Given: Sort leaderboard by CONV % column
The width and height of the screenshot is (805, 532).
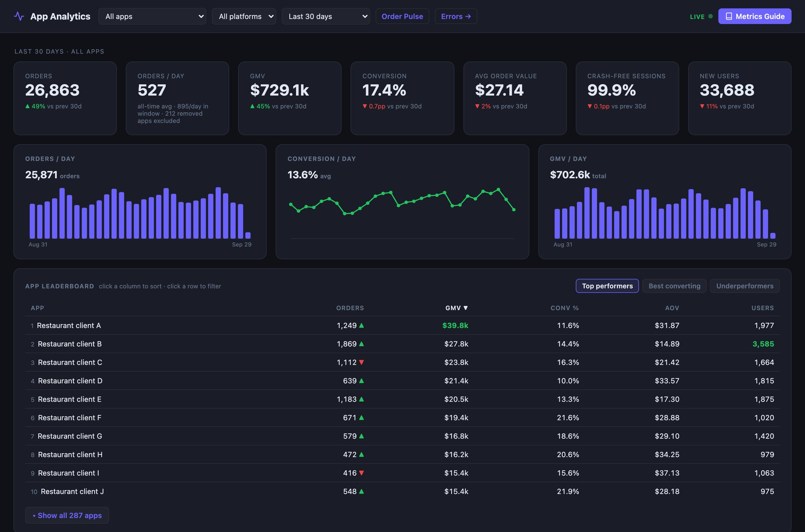Looking at the screenshot, I should tap(565, 308).
